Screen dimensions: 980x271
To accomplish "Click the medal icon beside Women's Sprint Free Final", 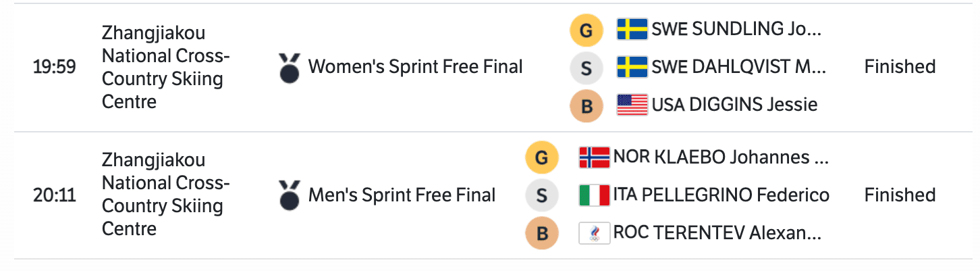I will coord(290,68).
